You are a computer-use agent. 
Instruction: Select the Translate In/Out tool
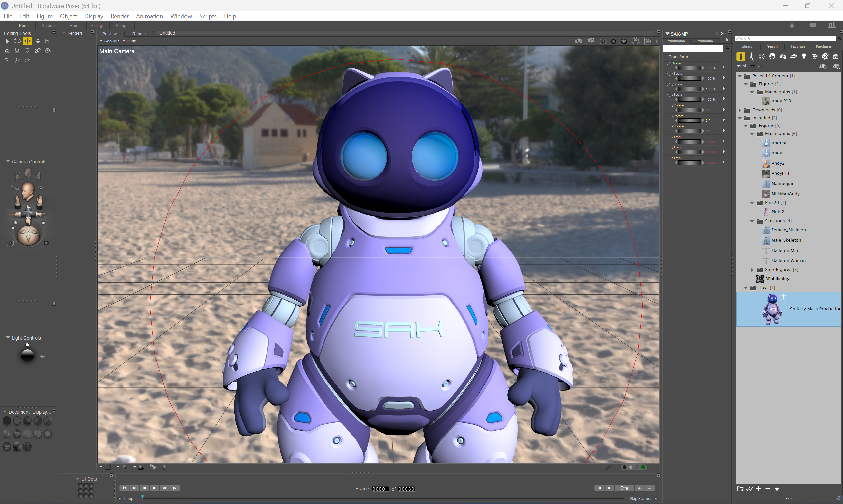pyautogui.click(x=38, y=41)
